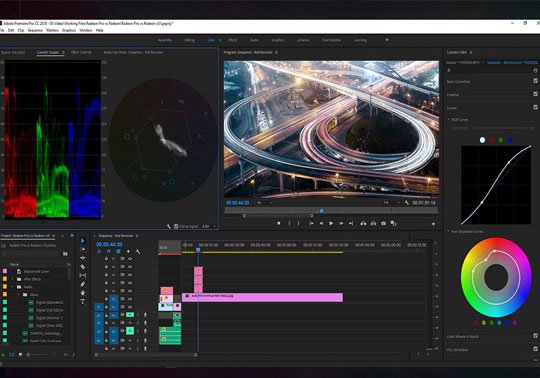
Task: Select the Selection tool arrow
Action: coord(83,241)
